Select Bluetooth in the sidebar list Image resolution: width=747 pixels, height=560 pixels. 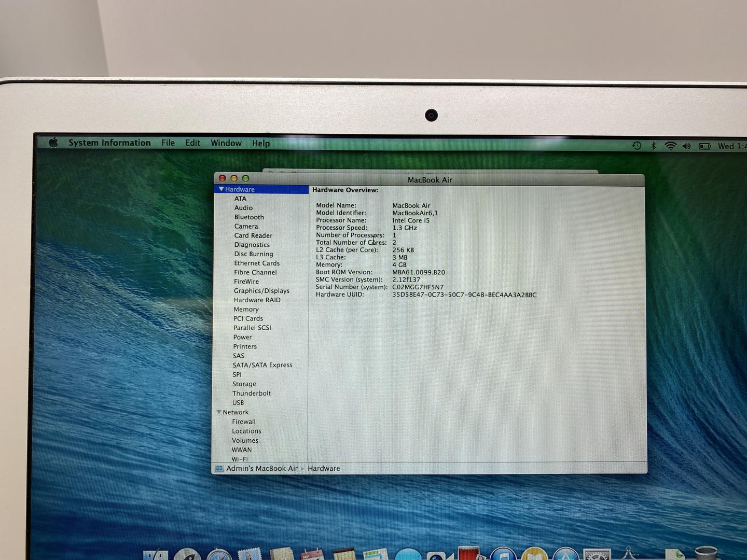pyautogui.click(x=249, y=217)
